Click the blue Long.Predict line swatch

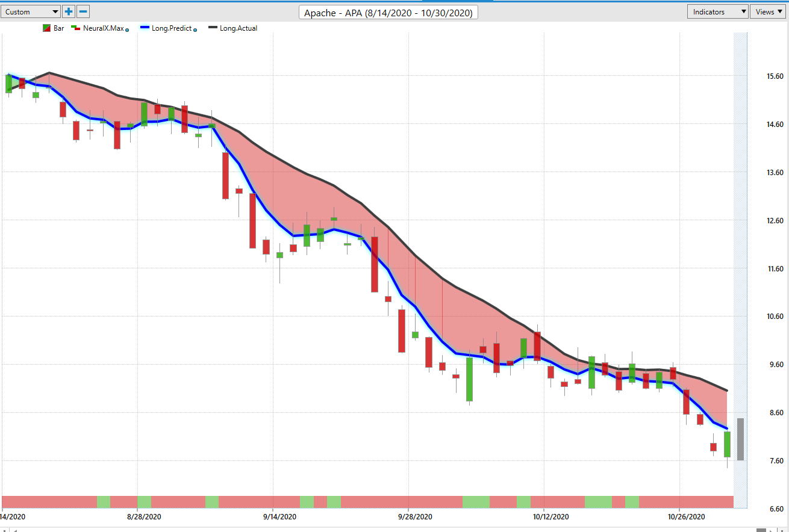click(x=144, y=28)
